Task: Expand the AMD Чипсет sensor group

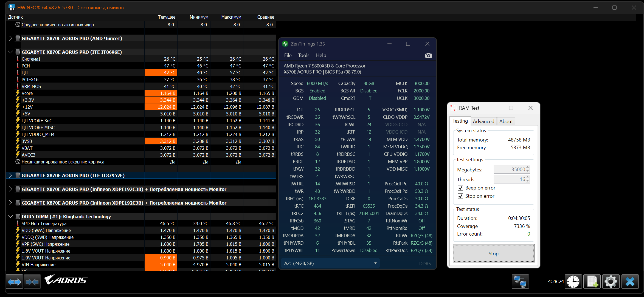Action: 10,38
